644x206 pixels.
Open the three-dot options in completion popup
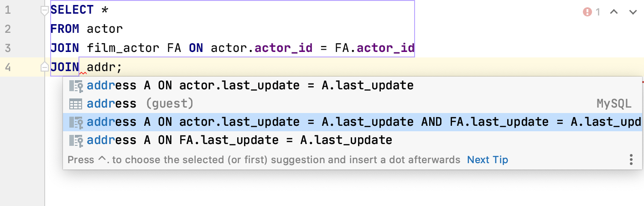pyautogui.click(x=631, y=160)
